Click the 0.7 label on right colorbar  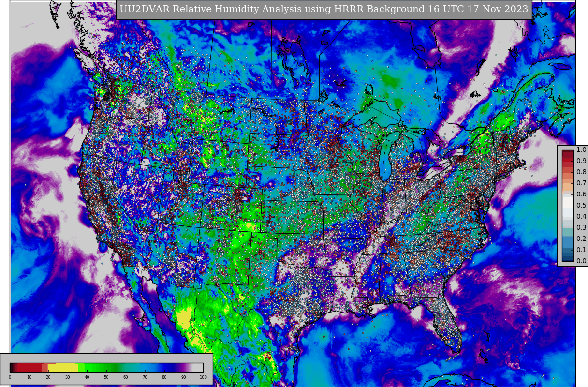click(x=581, y=183)
